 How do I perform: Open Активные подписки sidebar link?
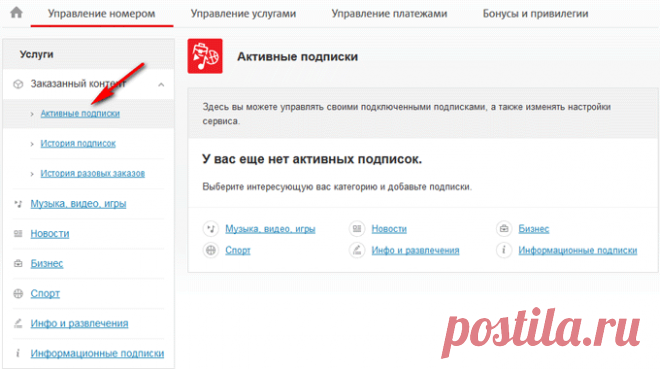[x=80, y=114]
